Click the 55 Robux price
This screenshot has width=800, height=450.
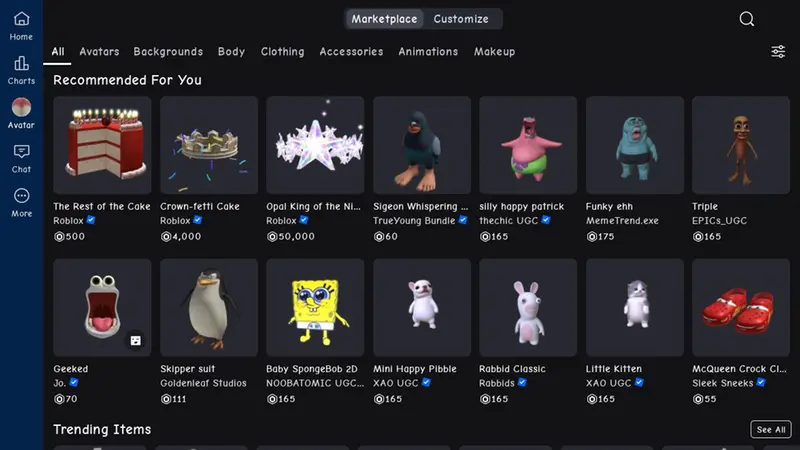[704, 398]
